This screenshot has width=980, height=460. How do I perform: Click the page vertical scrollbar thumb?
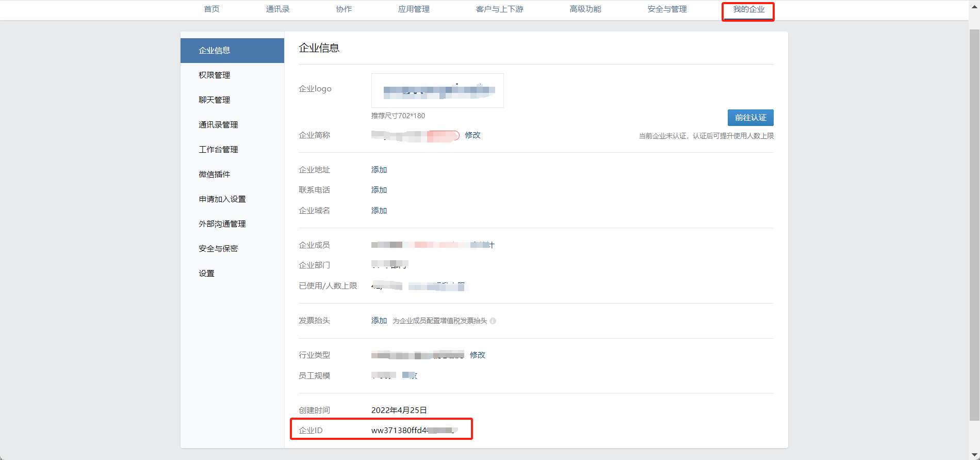pyautogui.click(x=974, y=225)
